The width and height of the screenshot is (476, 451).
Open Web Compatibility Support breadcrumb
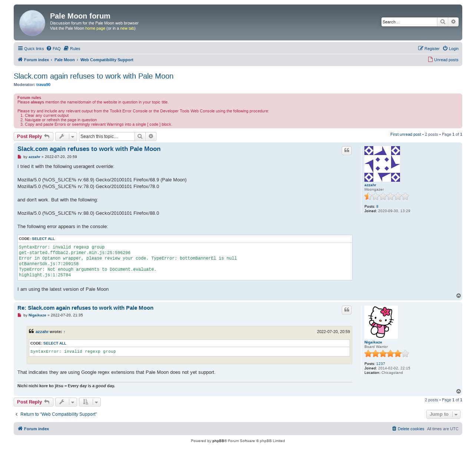coord(107,60)
